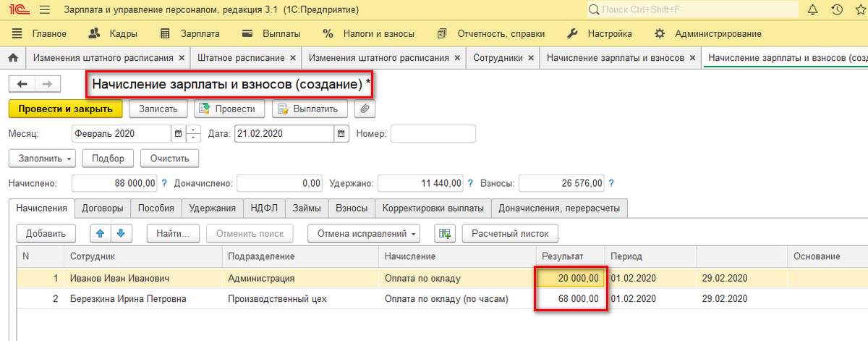Viewport: 868px width, 341px height.
Task: Switch to the НДФЛ tab
Action: click(x=264, y=208)
